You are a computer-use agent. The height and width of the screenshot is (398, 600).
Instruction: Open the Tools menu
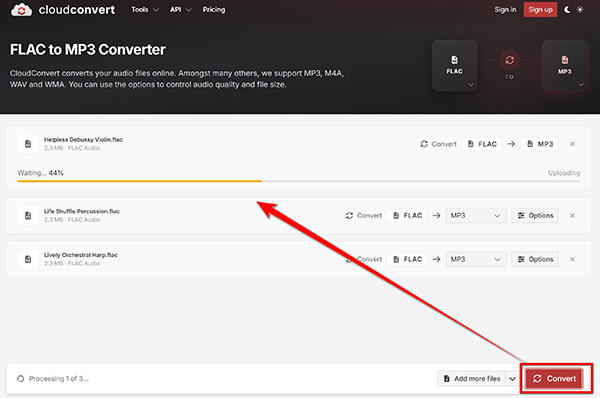[145, 10]
